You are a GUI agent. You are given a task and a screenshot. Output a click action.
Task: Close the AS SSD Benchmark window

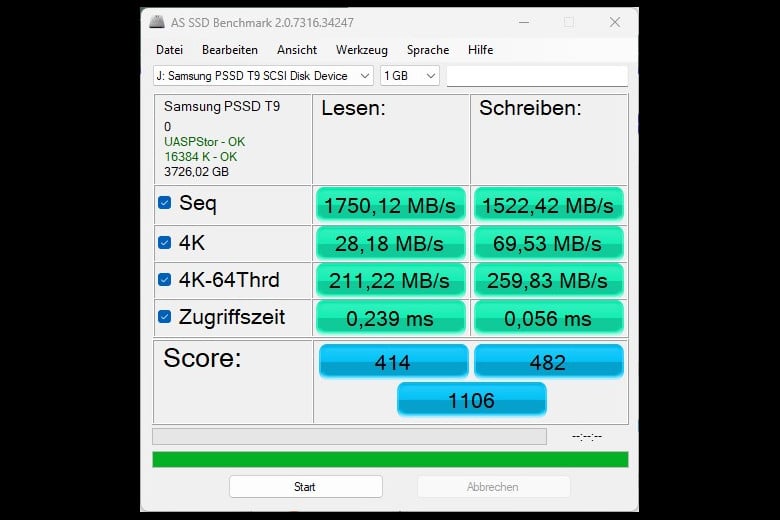[x=615, y=22]
